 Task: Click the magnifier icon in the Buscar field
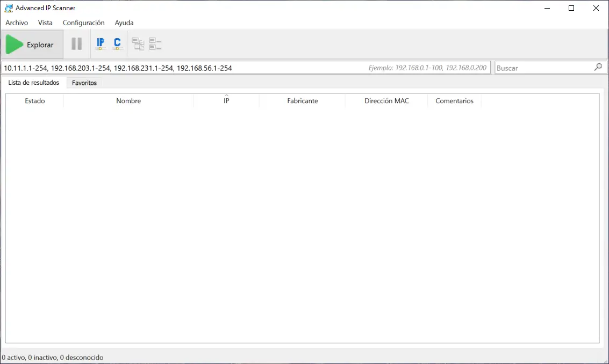[598, 67]
